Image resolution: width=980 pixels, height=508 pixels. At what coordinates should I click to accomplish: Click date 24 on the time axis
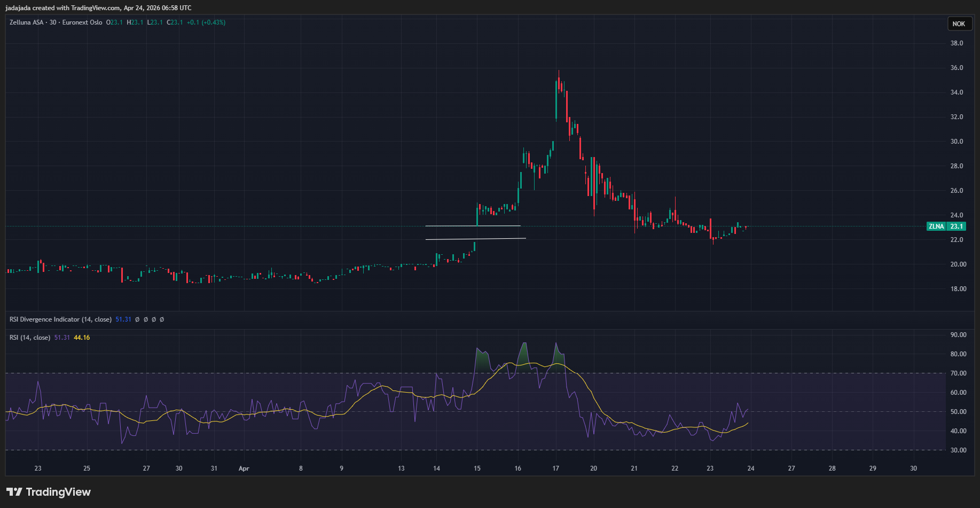tap(750, 468)
